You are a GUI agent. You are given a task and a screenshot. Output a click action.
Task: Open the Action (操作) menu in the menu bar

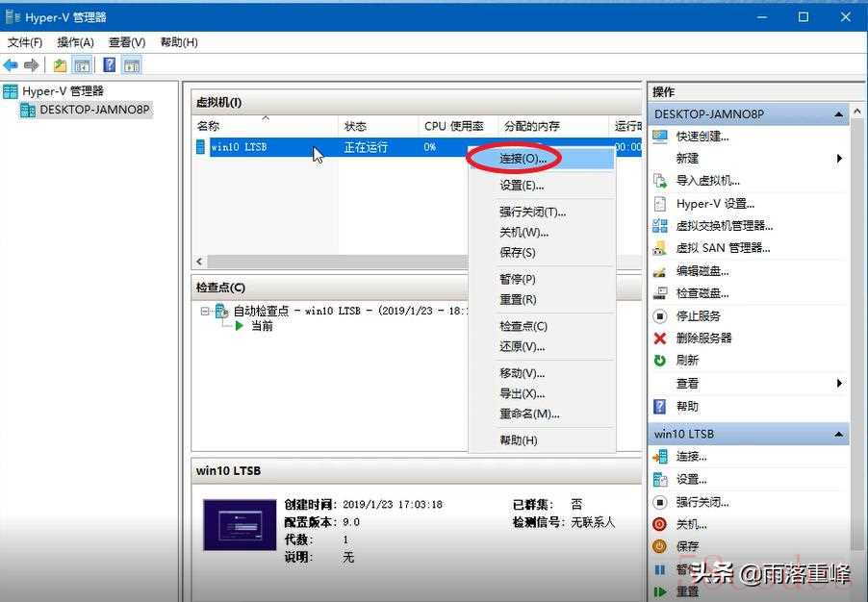[75, 42]
